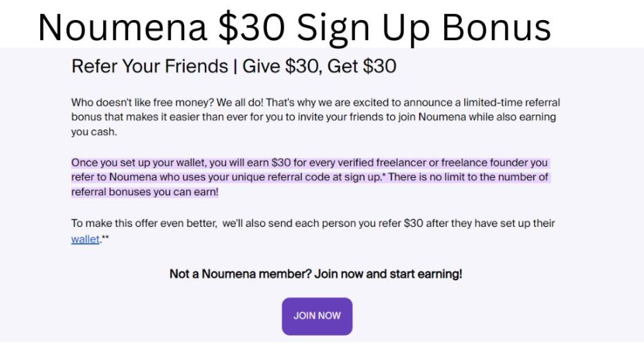
Task: Click the bold Not a Noumena member? question
Action: click(x=240, y=274)
